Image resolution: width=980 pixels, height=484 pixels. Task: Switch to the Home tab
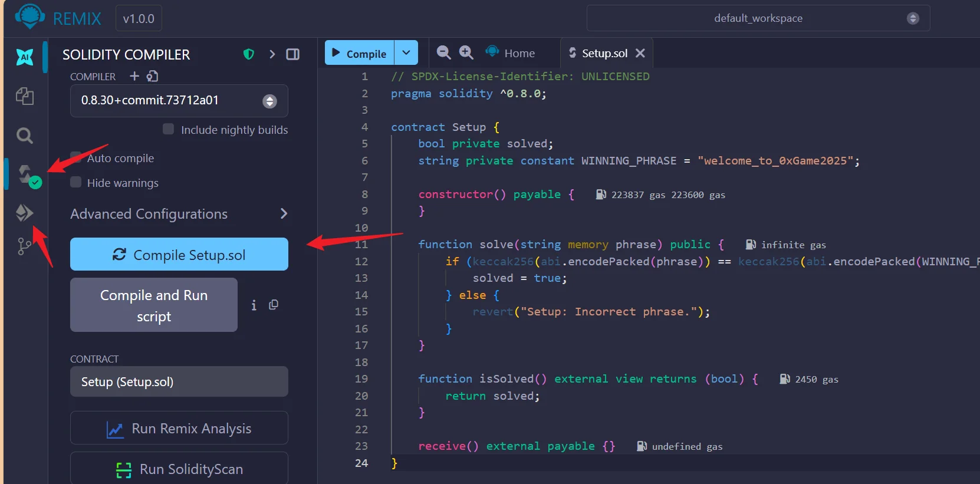511,53
